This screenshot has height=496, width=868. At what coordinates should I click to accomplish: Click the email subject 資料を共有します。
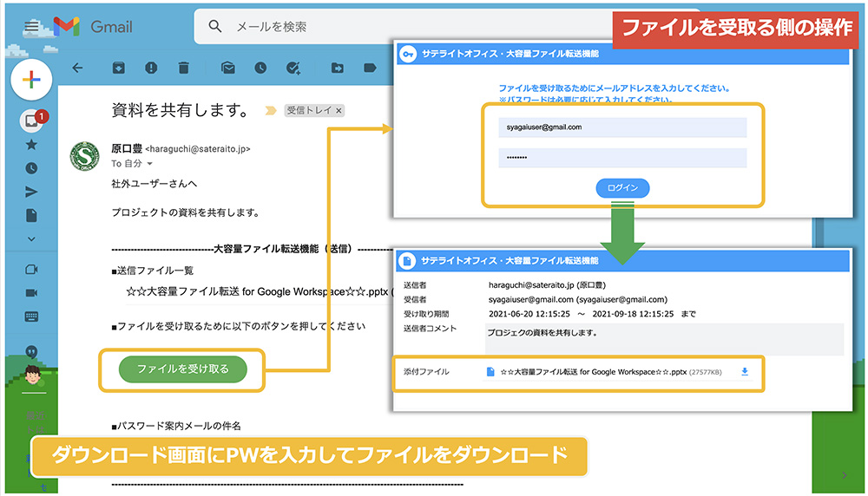click(181, 110)
